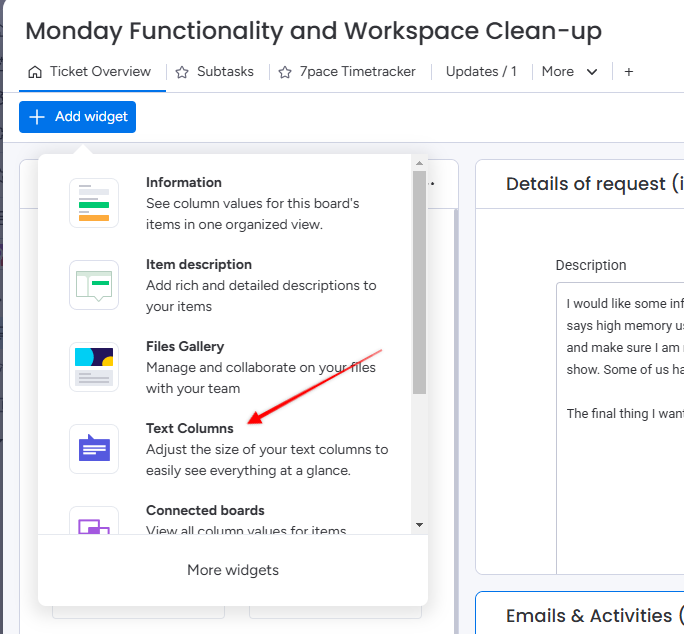Click the plus icon to add view
Viewport: 684px width, 634px height.
(629, 72)
